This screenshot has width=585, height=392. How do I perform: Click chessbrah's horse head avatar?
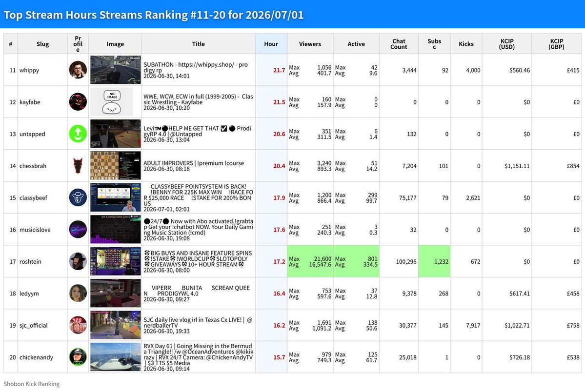pyautogui.click(x=78, y=166)
